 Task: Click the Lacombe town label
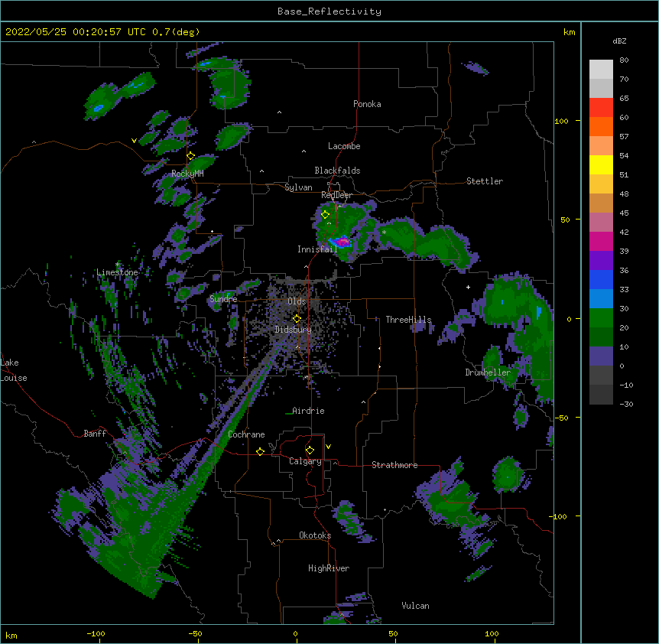(x=344, y=146)
